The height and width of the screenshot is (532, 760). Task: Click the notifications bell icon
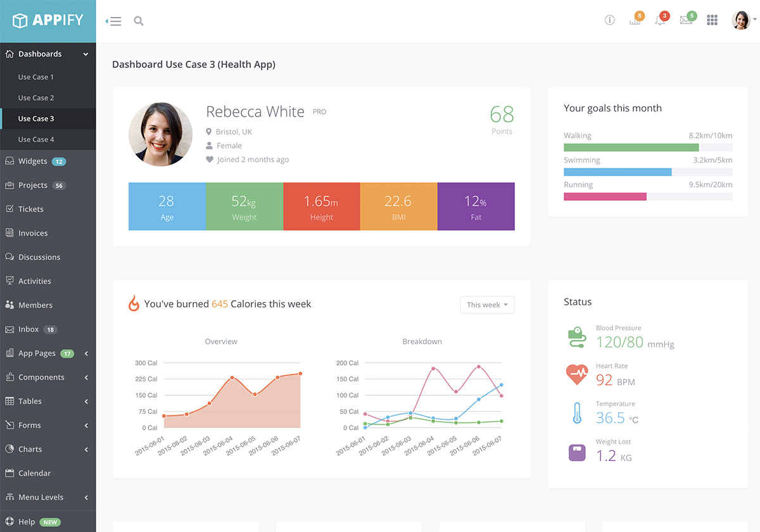point(661,20)
